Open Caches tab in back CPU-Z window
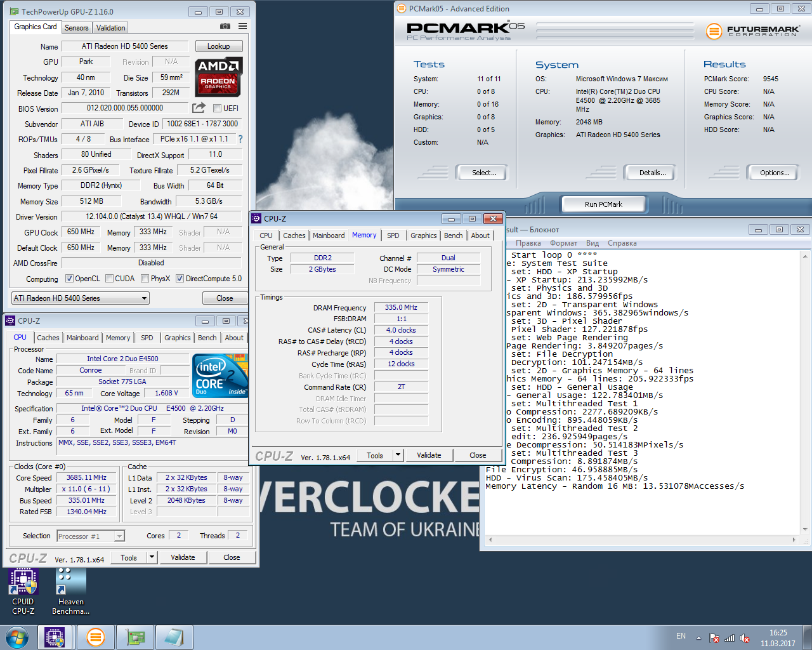The image size is (812, 650). [x=48, y=338]
